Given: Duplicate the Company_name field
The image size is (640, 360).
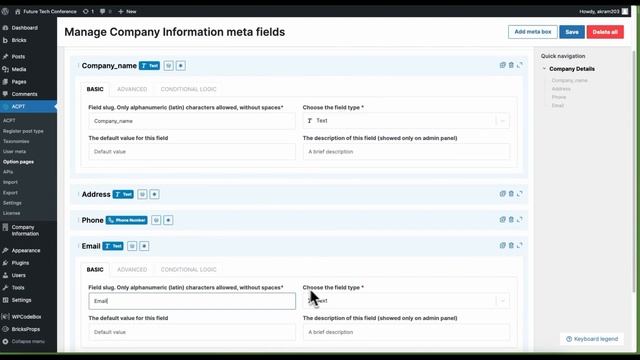Looking at the screenshot, I should [x=503, y=65].
